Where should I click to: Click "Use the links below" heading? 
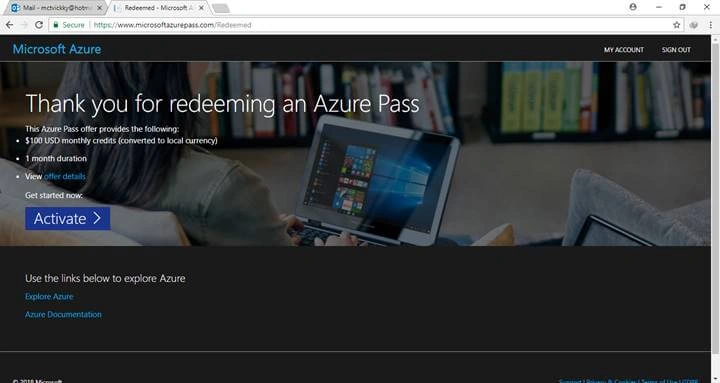pos(105,278)
